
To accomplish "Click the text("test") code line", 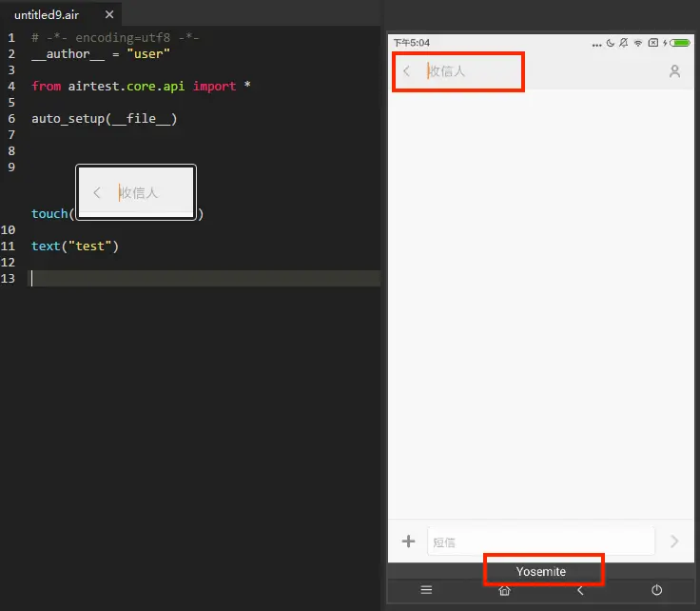I will pyautogui.click(x=75, y=246).
